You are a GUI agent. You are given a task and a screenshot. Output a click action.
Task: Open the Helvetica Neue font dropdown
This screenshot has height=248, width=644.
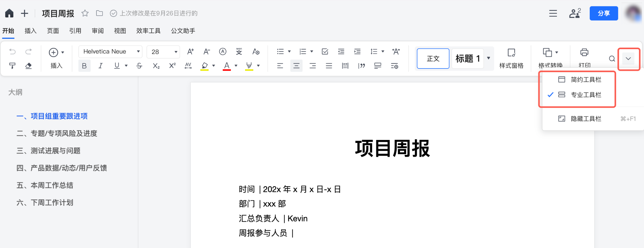click(110, 52)
